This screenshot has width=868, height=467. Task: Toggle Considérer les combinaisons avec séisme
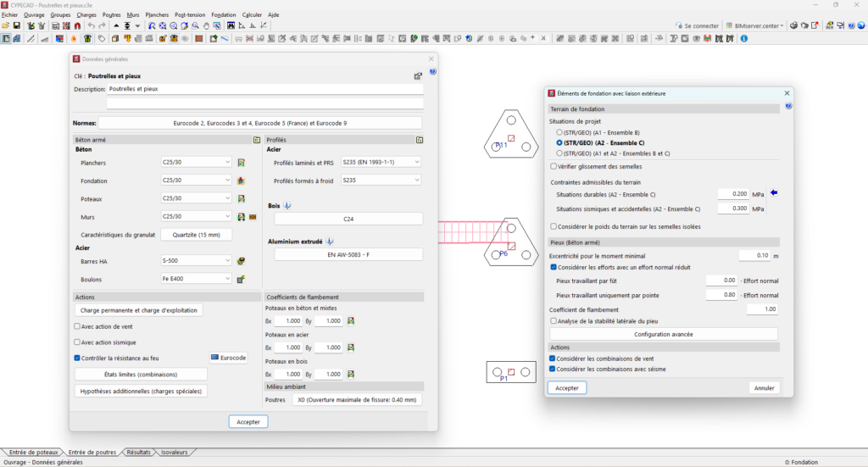pyautogui.click(x=553, y=369)
